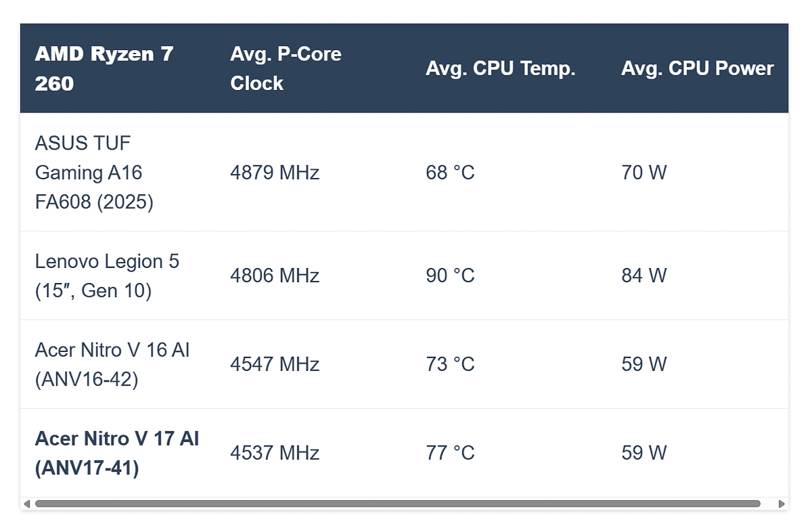Click the 4879 MHz clock value
The height and width of the screenshot is (532, 812).
pyautogui.click(x=275, y=173)
